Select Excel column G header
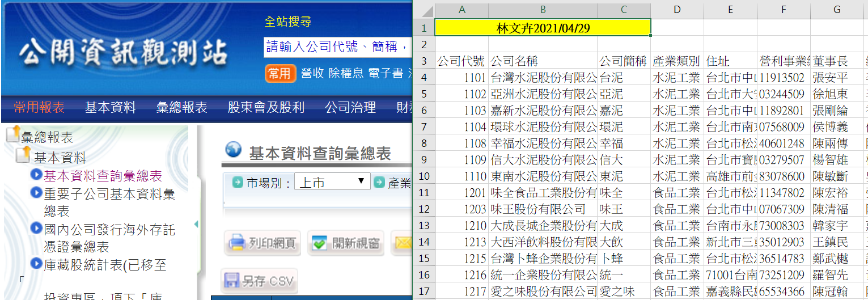868x300 pixels. coord(837,10)
